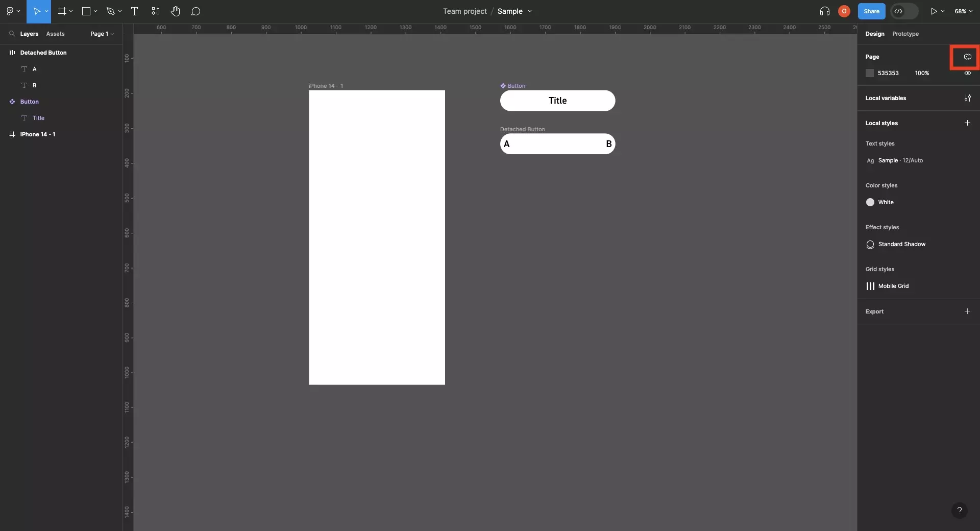The height and width of the screenshot is (531, 980).
Task: Edit the 100% page opacity field
Action: click(922, 73)
